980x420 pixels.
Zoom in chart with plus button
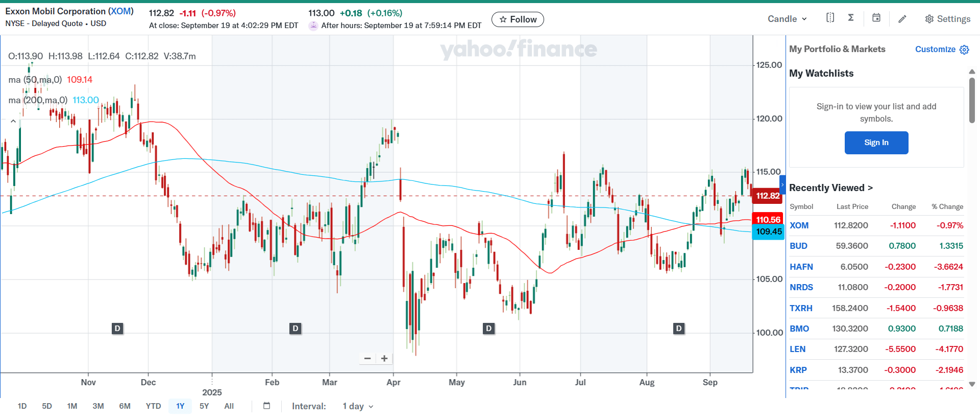pyautogui.click(x=384, y=359)
